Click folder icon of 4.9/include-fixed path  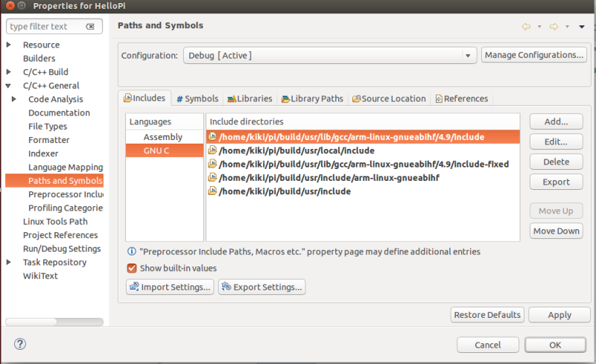click(x=212, y=164)
